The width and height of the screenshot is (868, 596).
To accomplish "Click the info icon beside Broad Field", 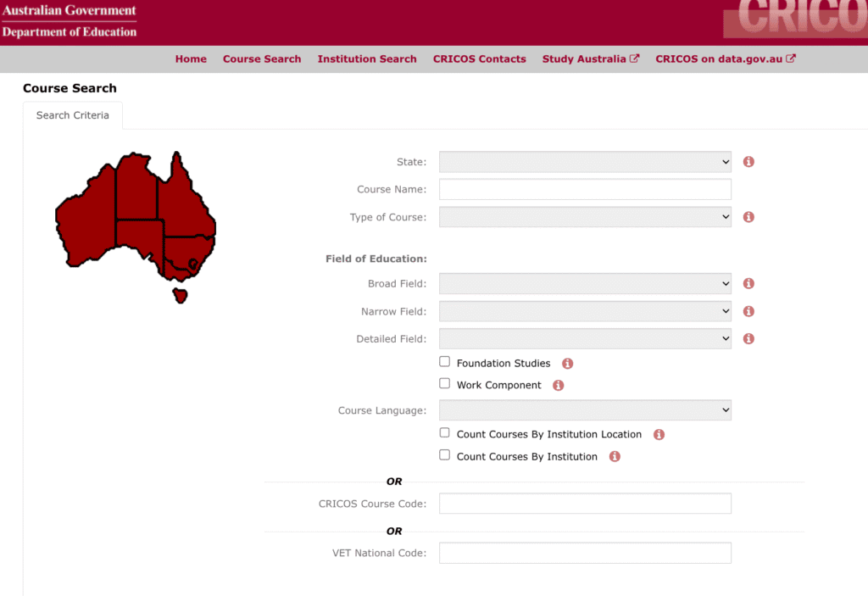I will coord(748,284).
